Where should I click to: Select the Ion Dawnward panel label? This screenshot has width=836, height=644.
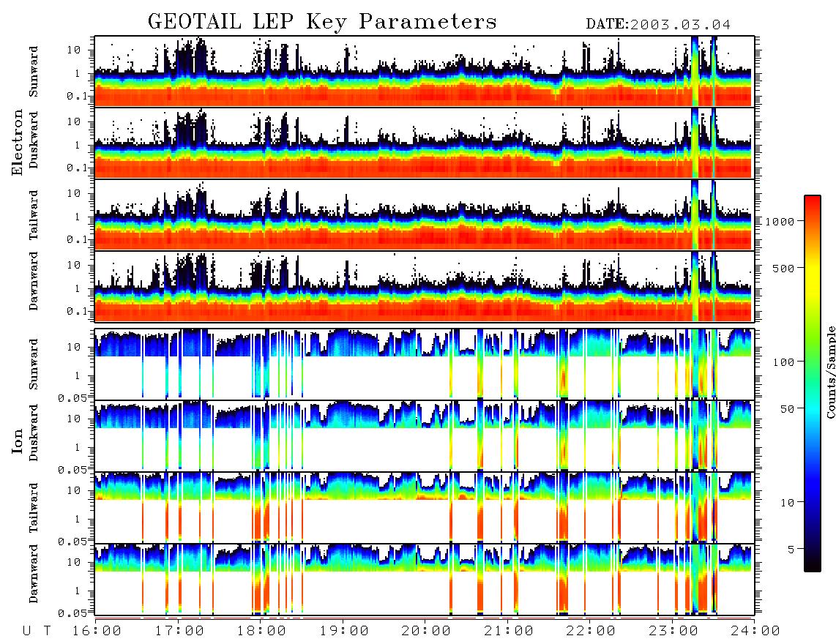[x=34, y=573]
